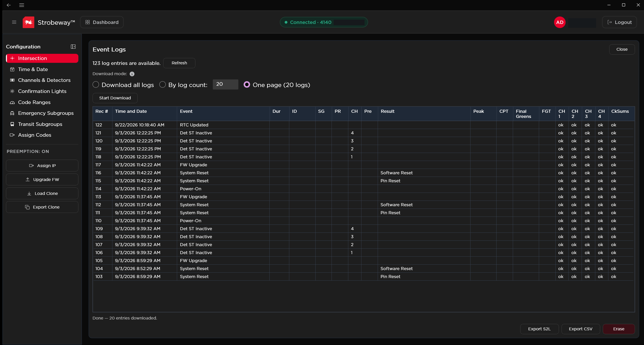Click the Assign IP button
Viewport: 644px width, 345px height.
click(42, 166)
